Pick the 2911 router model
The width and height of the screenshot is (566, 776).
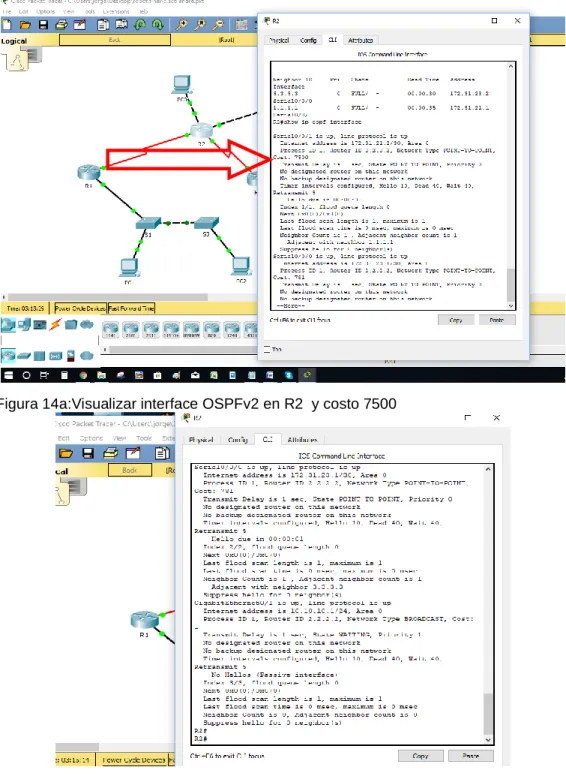point(151,330)
